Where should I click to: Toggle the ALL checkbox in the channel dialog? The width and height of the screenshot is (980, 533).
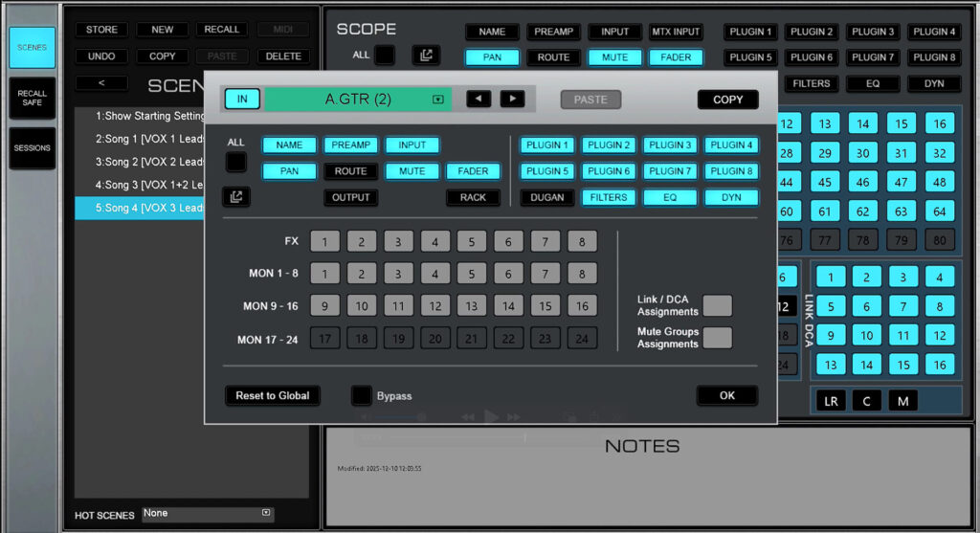click(235, 163)
